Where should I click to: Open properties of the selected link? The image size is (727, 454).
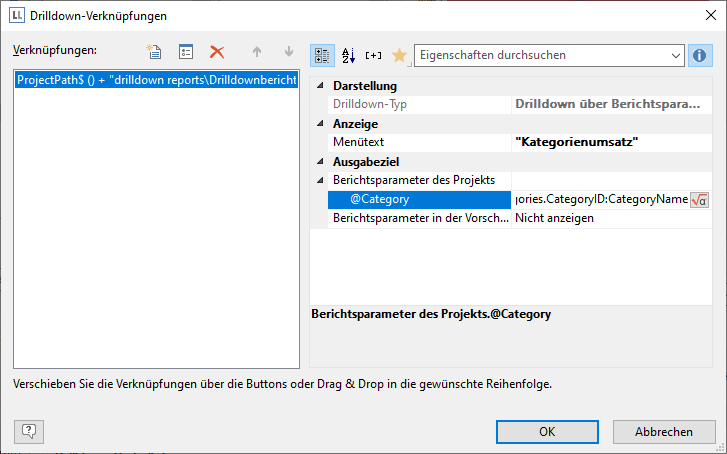click(185, 52)
